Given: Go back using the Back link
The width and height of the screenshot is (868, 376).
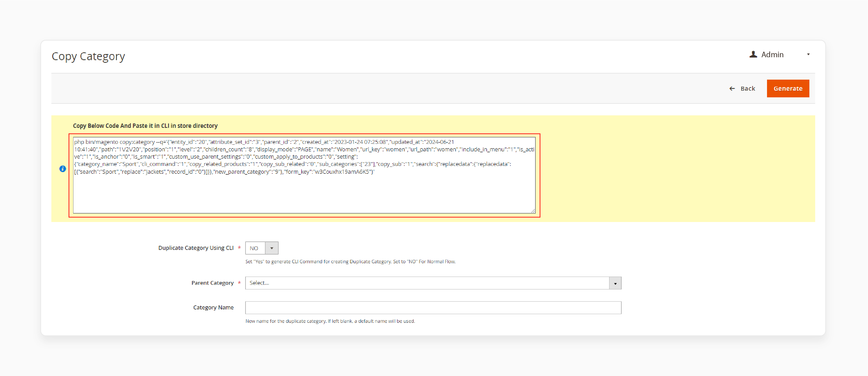Looking at the screenshot, I should tap(742, 88).
